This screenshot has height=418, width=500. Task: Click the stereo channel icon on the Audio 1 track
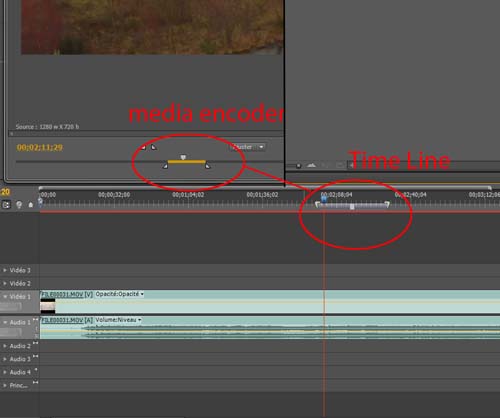point(35,320)
